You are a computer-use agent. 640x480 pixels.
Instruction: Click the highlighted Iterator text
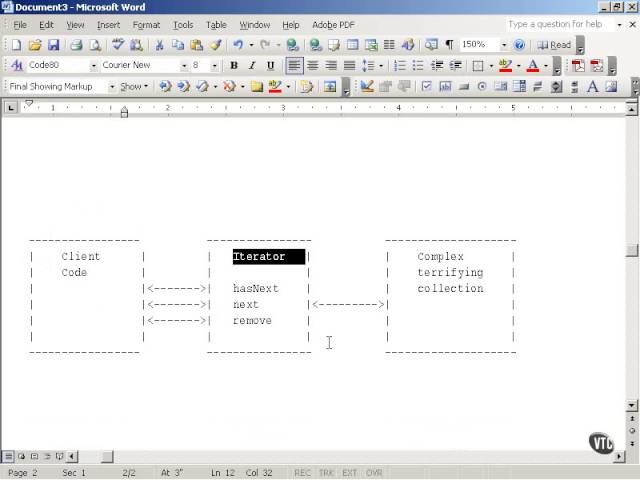tap(269, 257)
